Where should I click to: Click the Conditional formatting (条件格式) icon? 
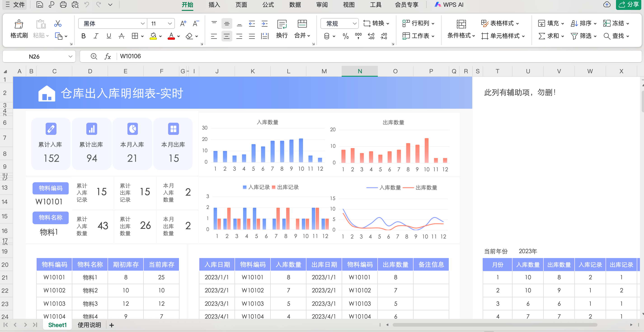click(x=461, y=24)
